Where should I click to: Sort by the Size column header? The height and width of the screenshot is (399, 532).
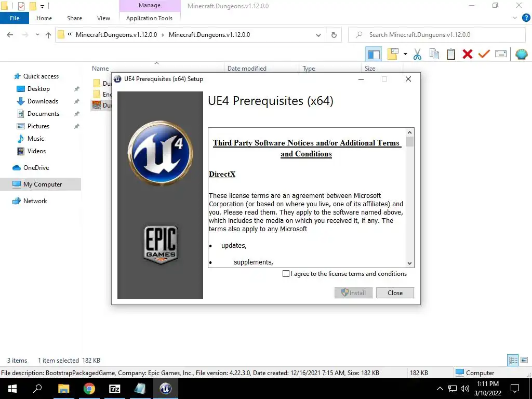coord(370,69)
